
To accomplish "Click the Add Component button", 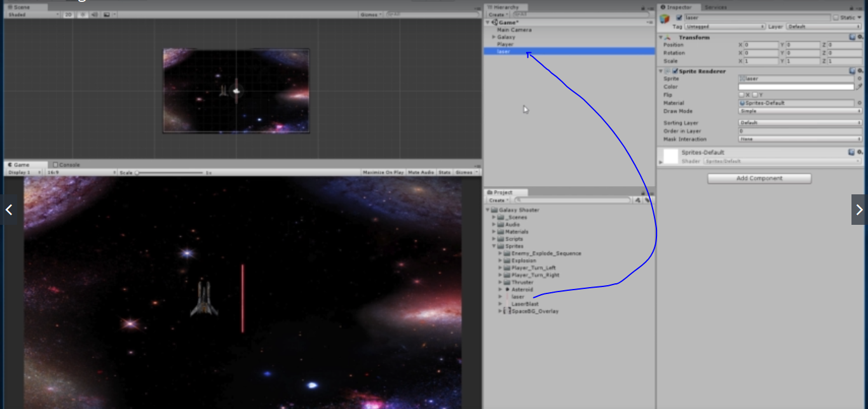I will click(x=759, y=178).
